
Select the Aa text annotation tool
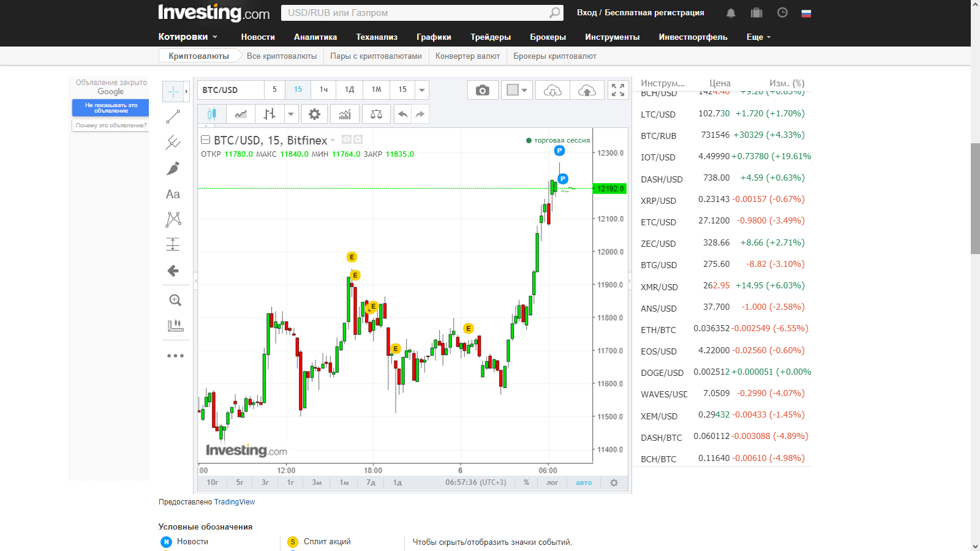pos(173,194)
